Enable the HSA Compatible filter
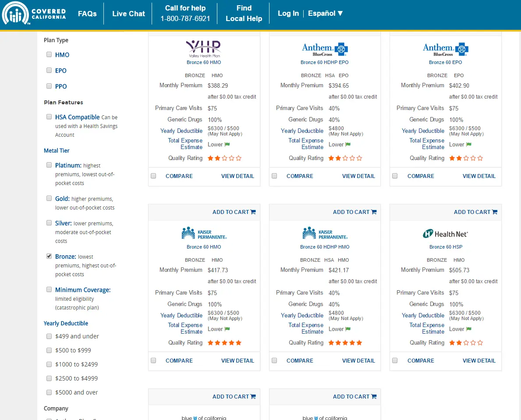Screen dimensions: 521x420 (x=49, y=117)
